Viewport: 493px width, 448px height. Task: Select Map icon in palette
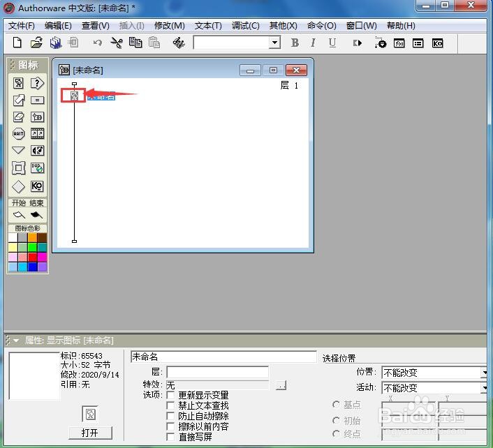click(x=37, y=117)
